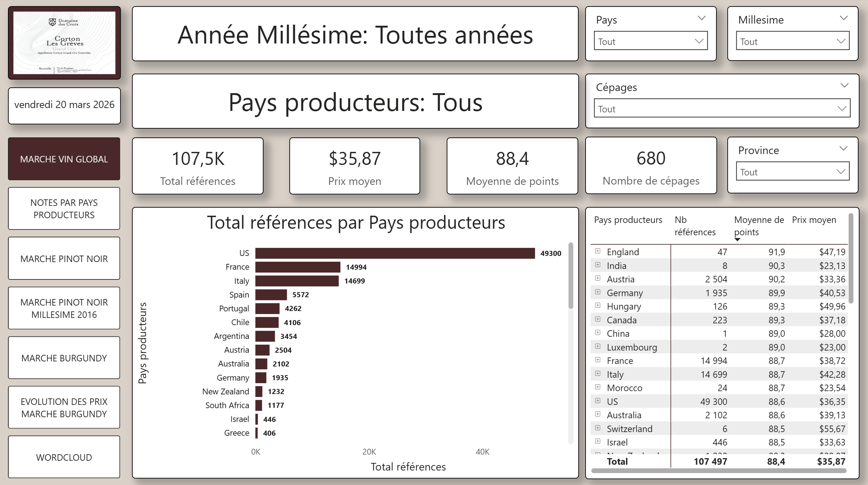
Task: Click the table horizontal scrollbar
Action: click(719, 471)
